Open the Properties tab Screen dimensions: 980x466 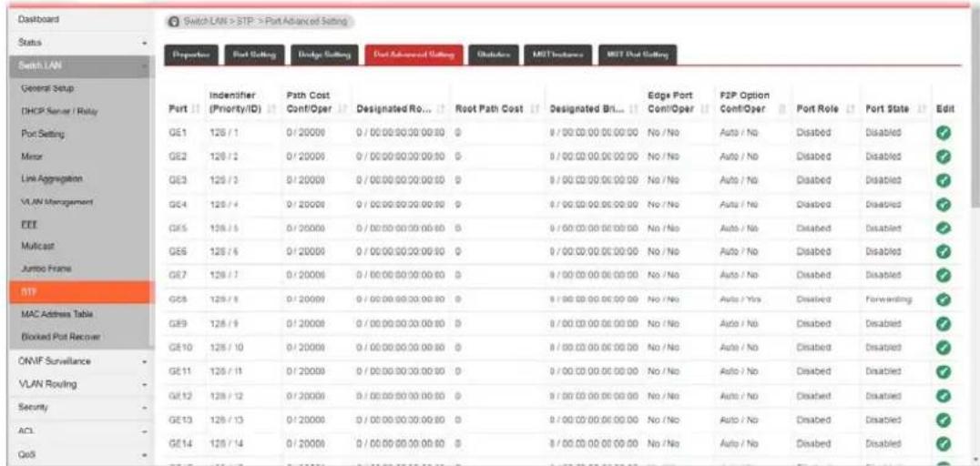(190, 55)
